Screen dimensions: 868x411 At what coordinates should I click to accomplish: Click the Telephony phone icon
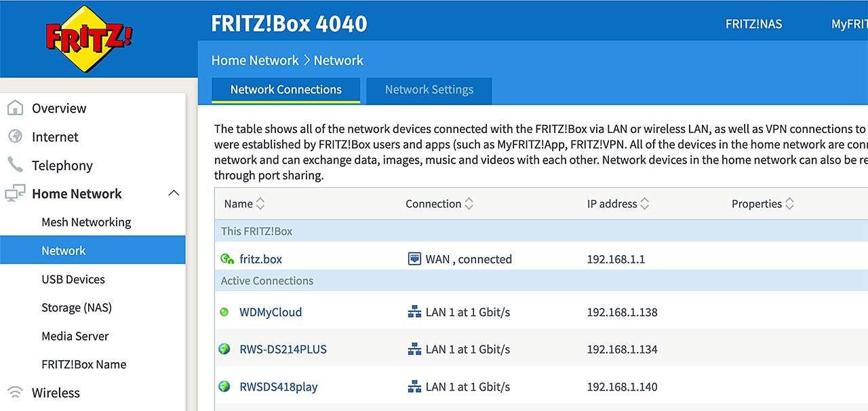click(x=15, y=165)
